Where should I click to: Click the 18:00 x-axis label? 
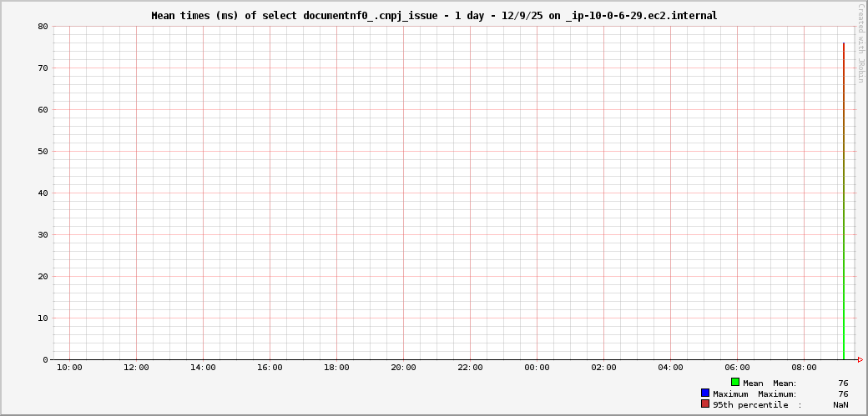point(336,368)
